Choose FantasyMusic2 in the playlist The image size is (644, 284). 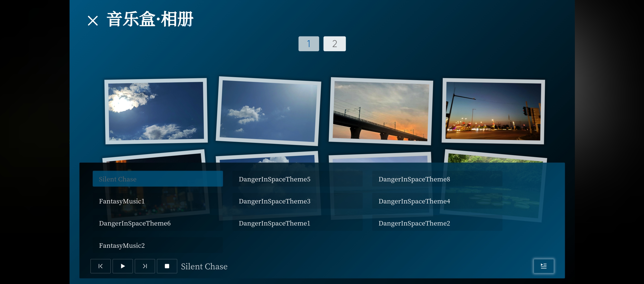158,245
